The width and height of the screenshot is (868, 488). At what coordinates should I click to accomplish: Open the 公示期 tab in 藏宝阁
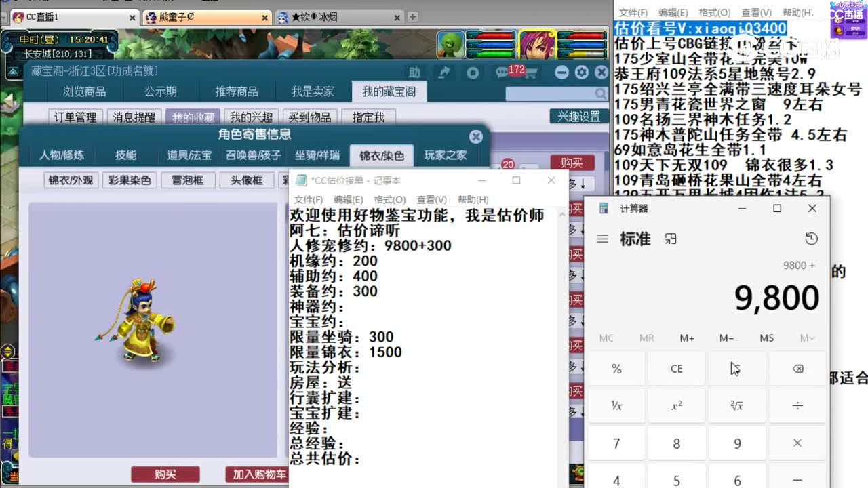pos(161,91)
